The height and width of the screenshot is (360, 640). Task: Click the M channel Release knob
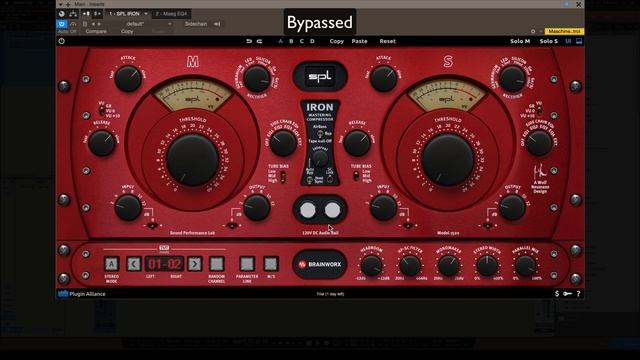pos(102,143)
